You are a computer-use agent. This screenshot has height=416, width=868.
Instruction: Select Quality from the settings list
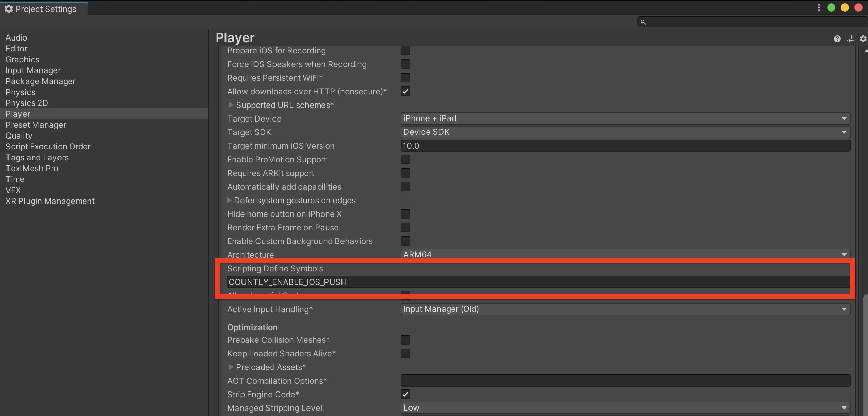(19, 135)
